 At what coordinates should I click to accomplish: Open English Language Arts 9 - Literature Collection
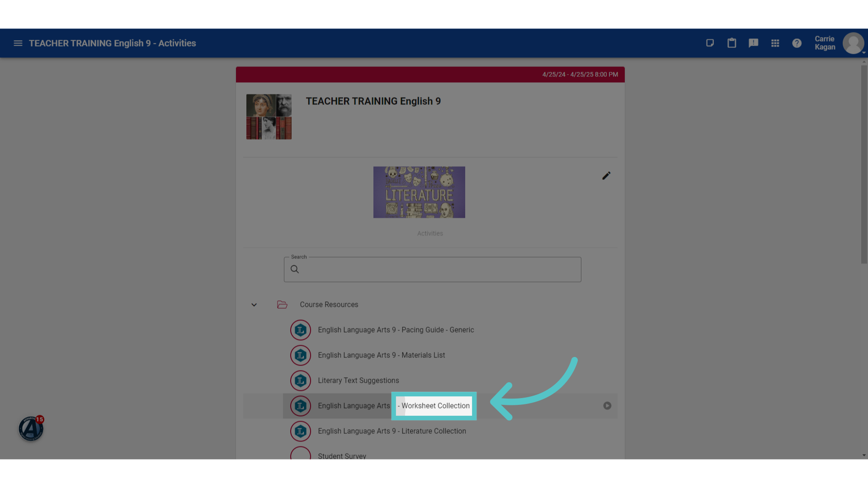click(392, 431)
